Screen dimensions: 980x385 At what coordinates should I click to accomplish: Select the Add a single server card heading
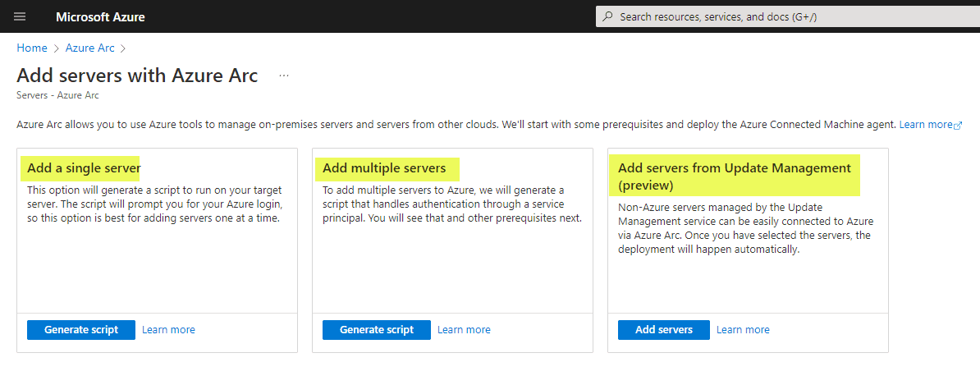[84, 168]
